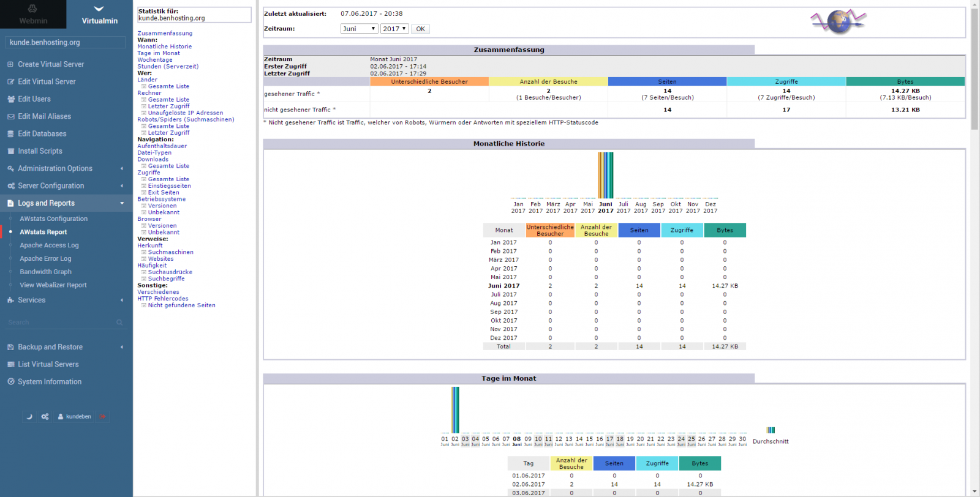980x497 pixels.
Task: Click the Edit Databases stack icon
Action: (10, 134)
